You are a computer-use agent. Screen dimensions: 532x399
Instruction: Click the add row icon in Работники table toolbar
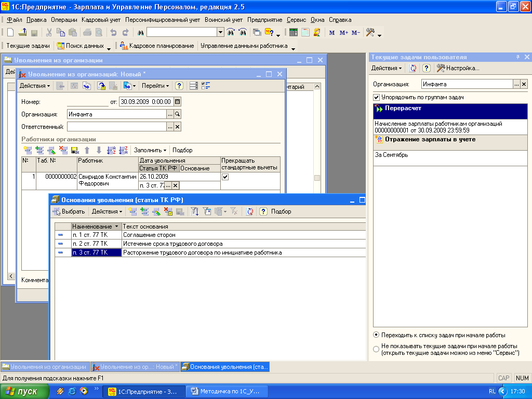(28, 150)
